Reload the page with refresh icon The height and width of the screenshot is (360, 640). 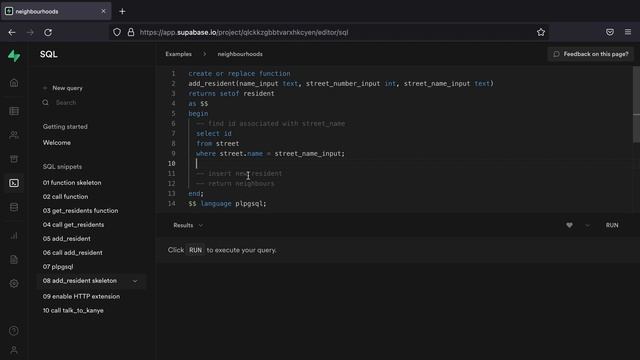tap(48, 32)
